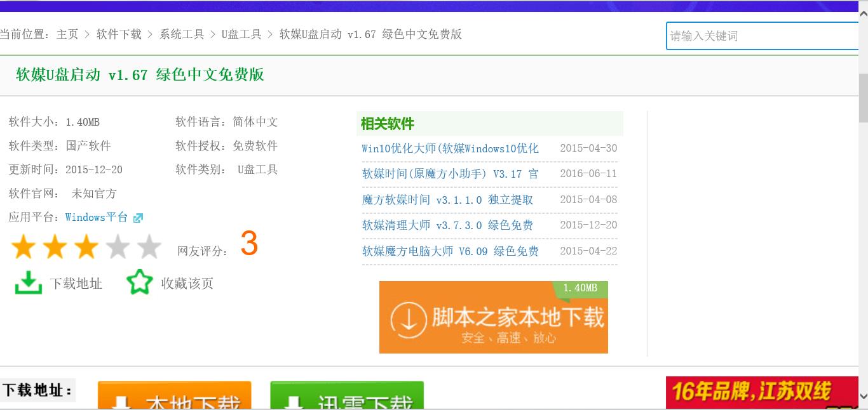Click the green download arrow icon
Image resolution: width=868 pixels, height=410 pixels.
(x=28, y=283)
